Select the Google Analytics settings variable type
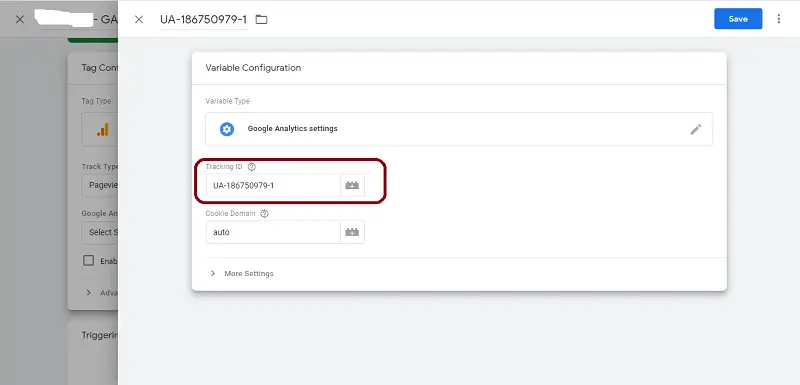Viewport: 800px width, 385px height. [x=459, y=129]
